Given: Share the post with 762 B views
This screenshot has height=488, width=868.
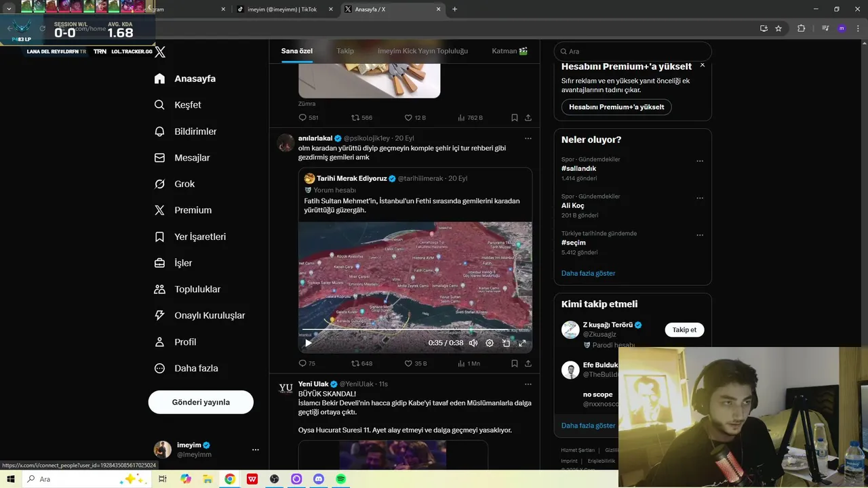Looking at the screenshot, I should tap(528, 117).
